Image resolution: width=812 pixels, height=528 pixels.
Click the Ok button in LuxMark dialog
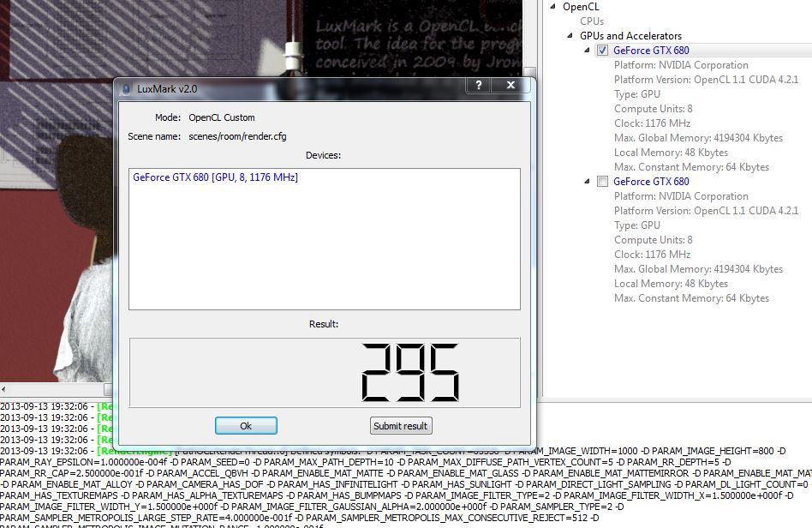pyautogui.click(x=246, y=426)
